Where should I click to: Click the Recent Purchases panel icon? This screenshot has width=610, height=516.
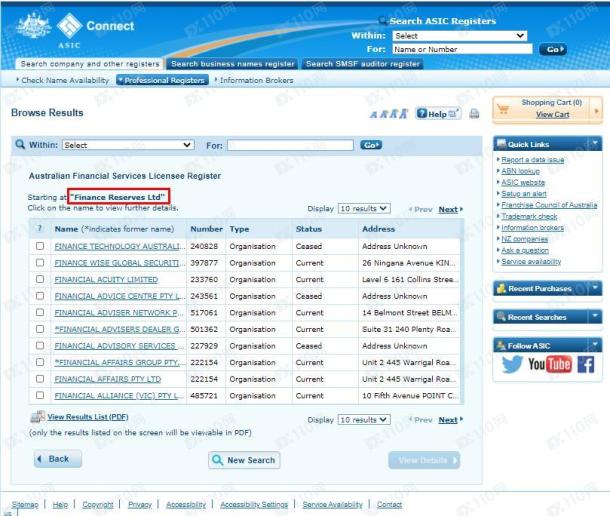tap(501, 288)
